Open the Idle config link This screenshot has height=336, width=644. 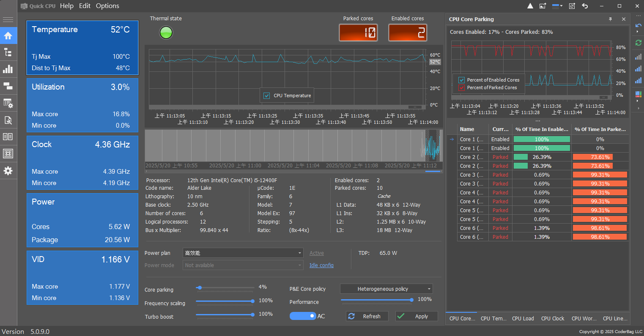click(321, 265)
